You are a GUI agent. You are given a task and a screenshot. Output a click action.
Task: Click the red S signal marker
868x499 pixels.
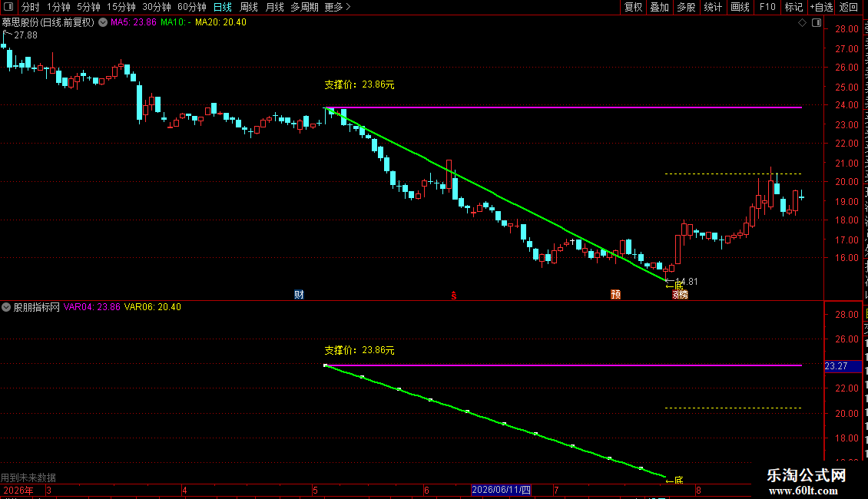coord(453,296)
